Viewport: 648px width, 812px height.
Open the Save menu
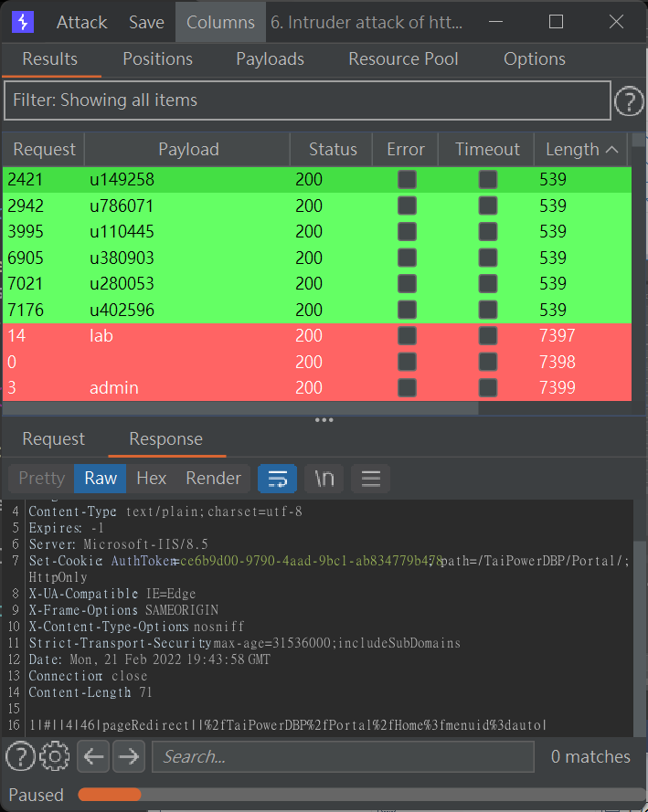point(146,22)
